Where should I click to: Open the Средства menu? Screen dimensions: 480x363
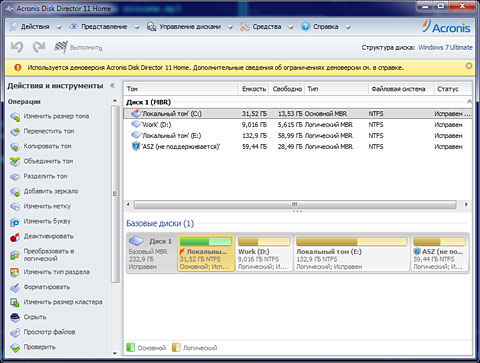coord(267,27)
